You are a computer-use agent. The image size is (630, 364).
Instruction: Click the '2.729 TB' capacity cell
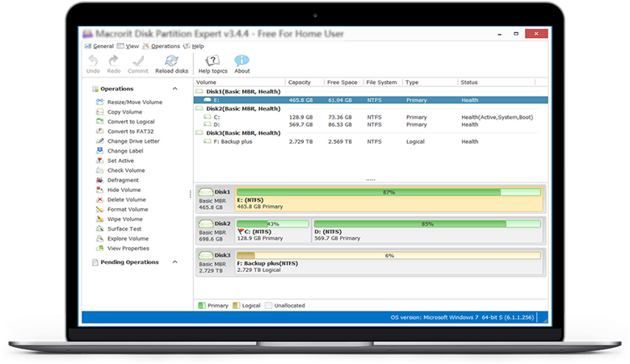click(300, 142)
